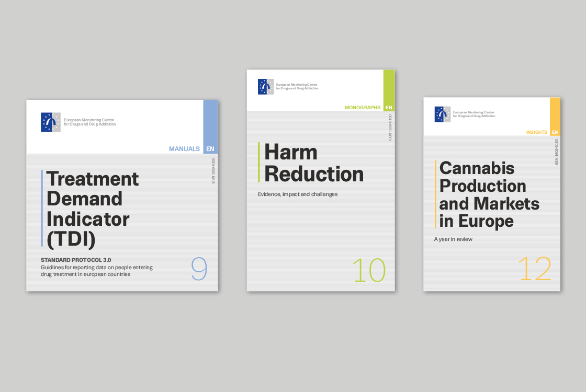This screenshot has width=586, height=392.
Task: Select the green EN badge on the Monographs cover
Action: [x=389, y=108]
